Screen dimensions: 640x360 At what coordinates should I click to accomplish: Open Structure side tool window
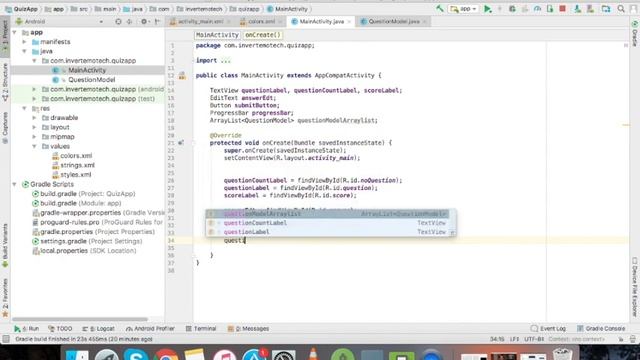[x=5, y=81]
